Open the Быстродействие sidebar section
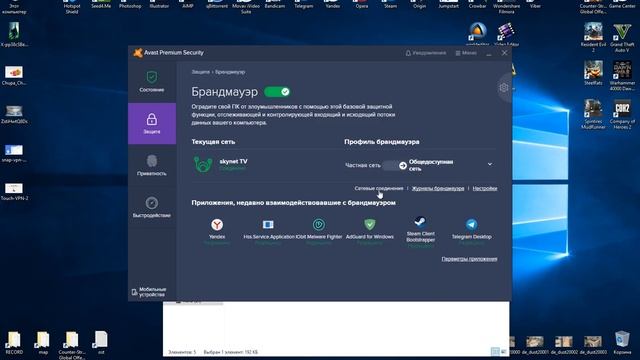 [x=152, y=207]
